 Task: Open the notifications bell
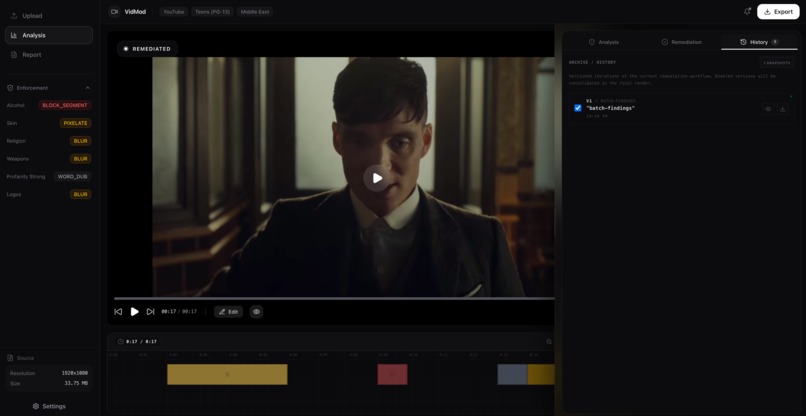click(747, 11)
